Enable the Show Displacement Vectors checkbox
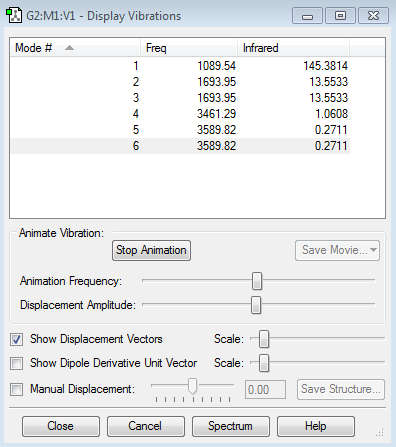 (x=16, y=339)
